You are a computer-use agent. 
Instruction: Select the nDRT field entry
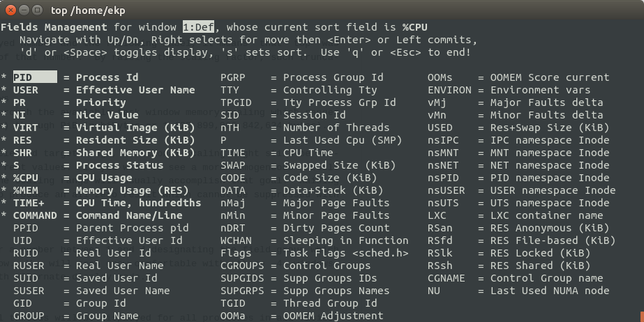[305, 228]
